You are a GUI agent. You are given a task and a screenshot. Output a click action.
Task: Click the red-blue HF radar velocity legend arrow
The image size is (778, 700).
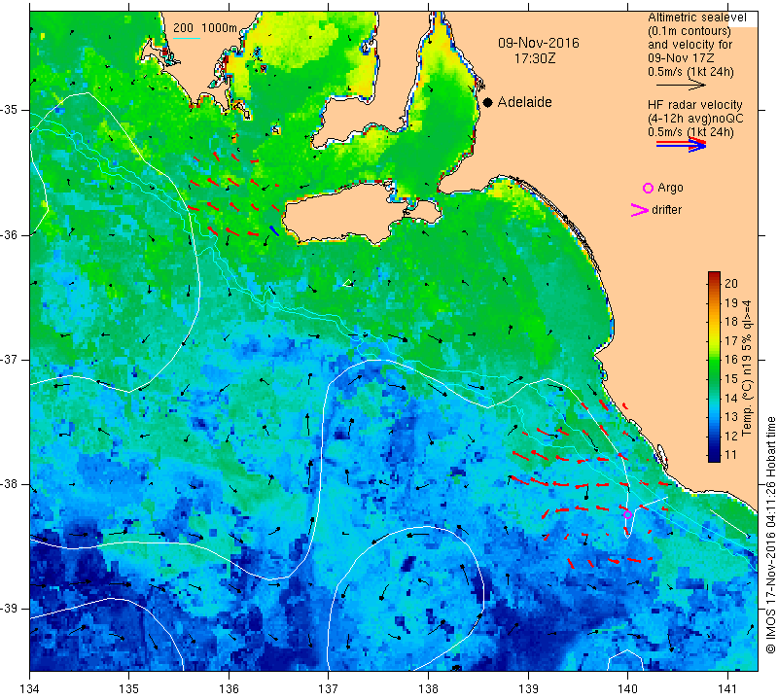coord(682,145)
